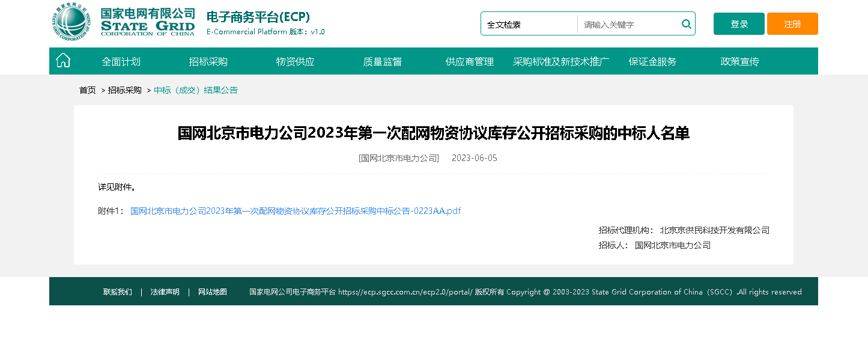Click the [国网北京市电力公司] source text
The image size is (868, 348).
click(399, 158)
